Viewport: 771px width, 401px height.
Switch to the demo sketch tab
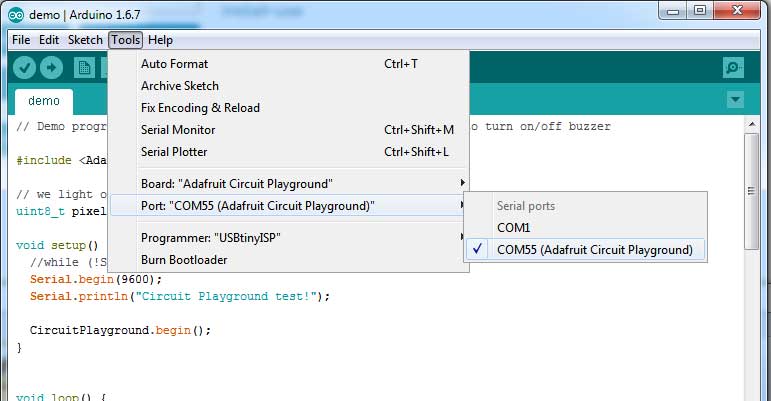click(x=44, y=101)
